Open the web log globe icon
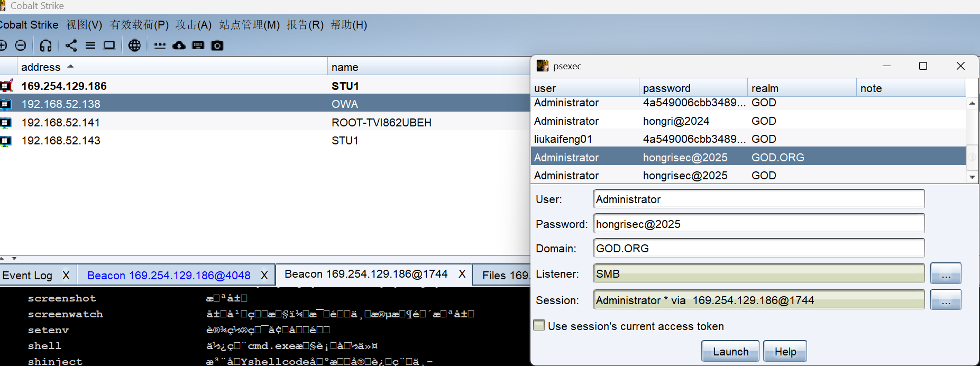 pos(135,45)
